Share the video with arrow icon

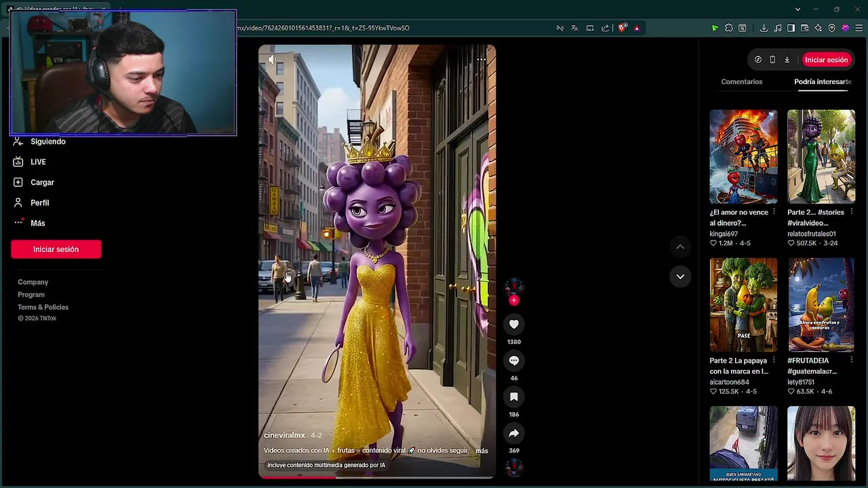click(514, 433)
